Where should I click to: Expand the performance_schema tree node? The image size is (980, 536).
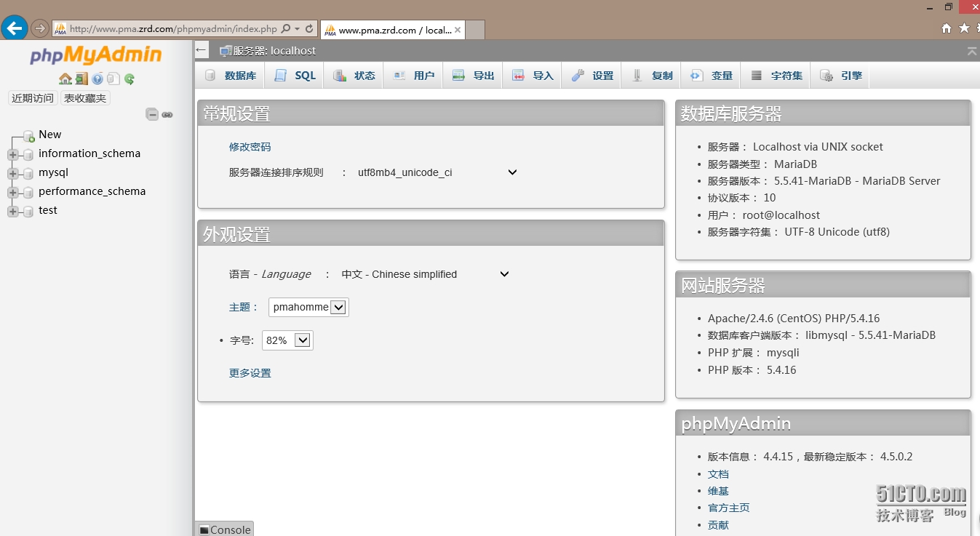tap(12, 192)
